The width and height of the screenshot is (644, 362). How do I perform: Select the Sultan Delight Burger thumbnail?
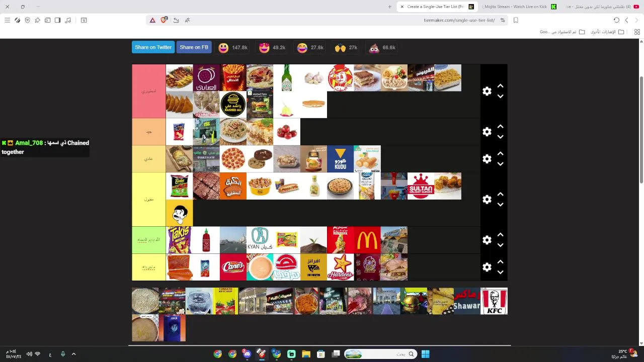421,186
